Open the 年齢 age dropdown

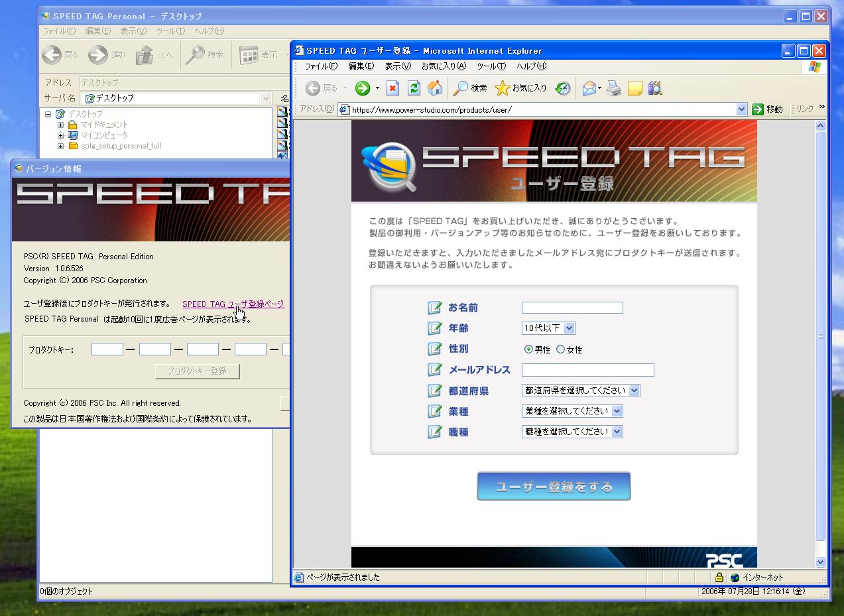click(x=569, y=328)
